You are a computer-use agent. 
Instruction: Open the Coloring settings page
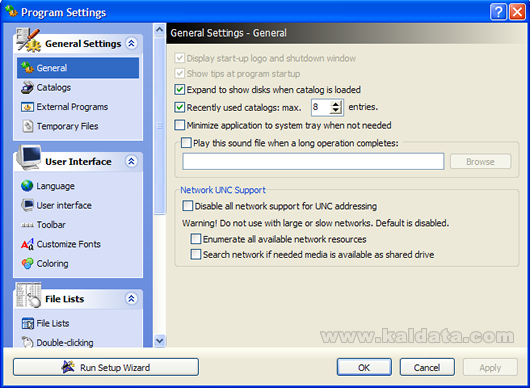point(52,264)
